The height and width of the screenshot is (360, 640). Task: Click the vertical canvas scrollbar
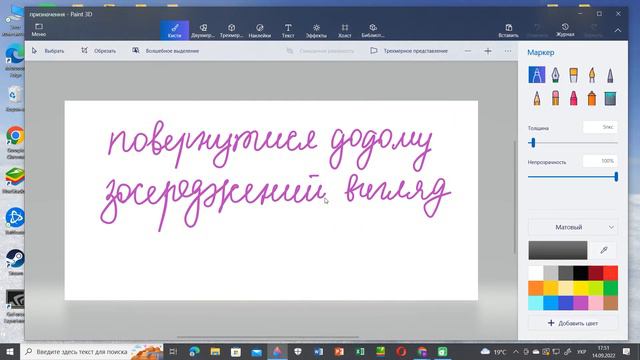tap(515, 197)
